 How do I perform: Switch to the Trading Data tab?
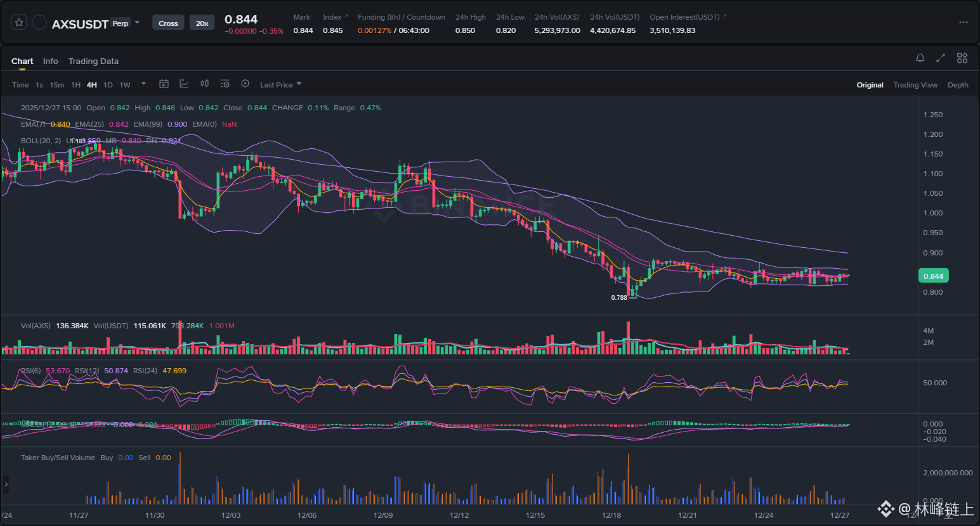(93, 61)
